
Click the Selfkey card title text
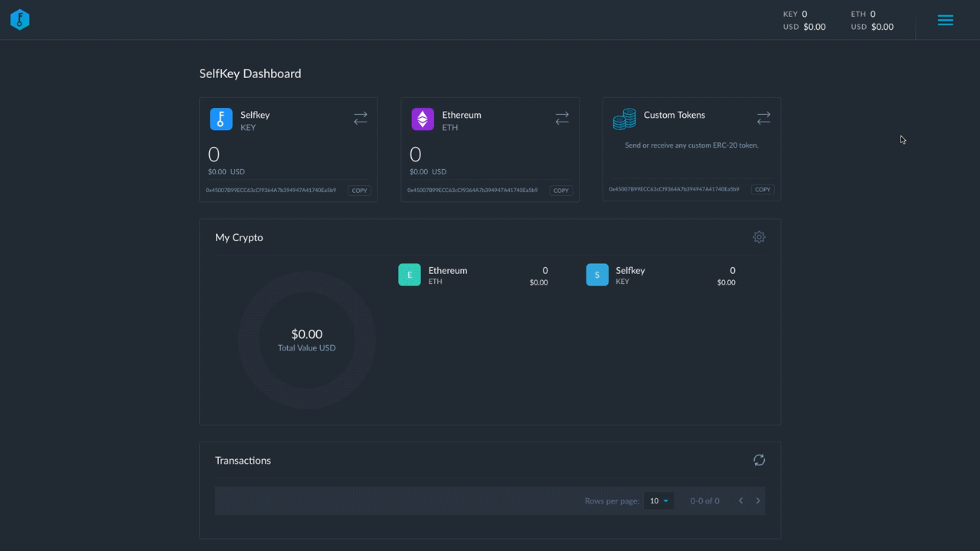click(255, 115)
